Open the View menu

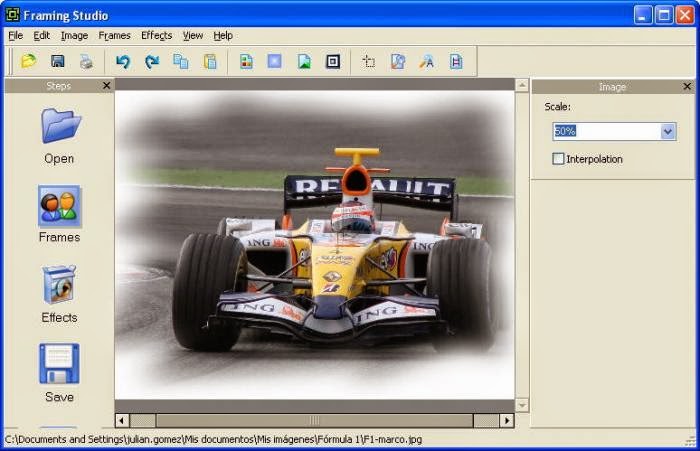193,36
